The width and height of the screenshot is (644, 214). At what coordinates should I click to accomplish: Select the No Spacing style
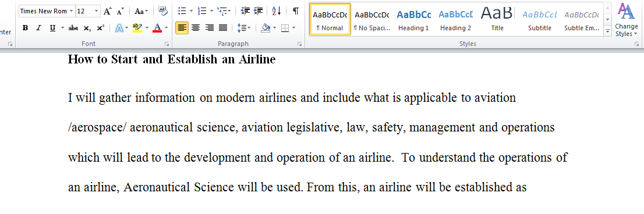(371, 19)
